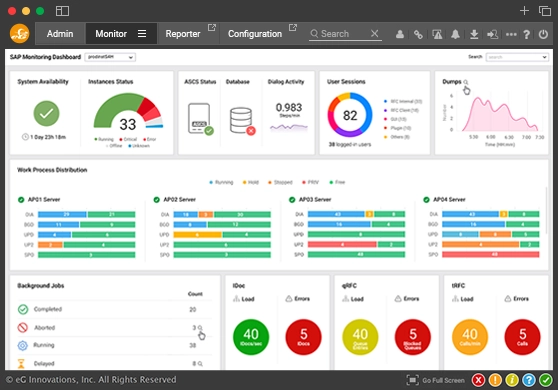Toggle the Free legend entry

click(x=337, y=182)
